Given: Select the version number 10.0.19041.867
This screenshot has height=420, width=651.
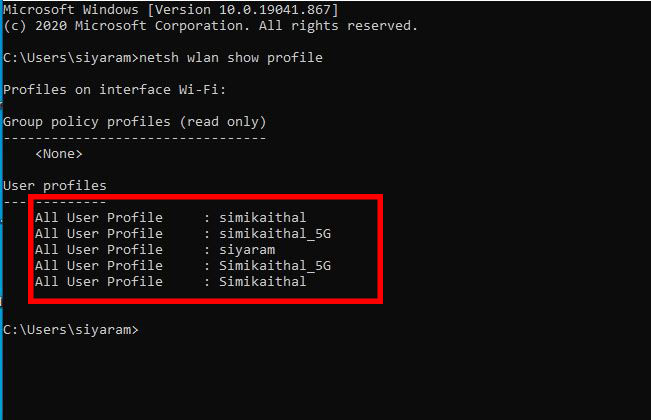Looking at the screenshot, I should 281,9.
